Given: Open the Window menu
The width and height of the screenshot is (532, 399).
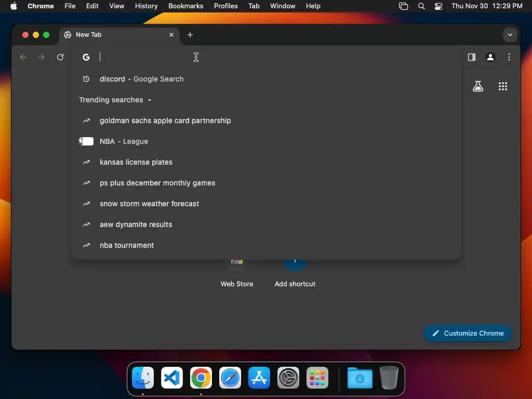Looking at the screenshot, I should (283, 6).
